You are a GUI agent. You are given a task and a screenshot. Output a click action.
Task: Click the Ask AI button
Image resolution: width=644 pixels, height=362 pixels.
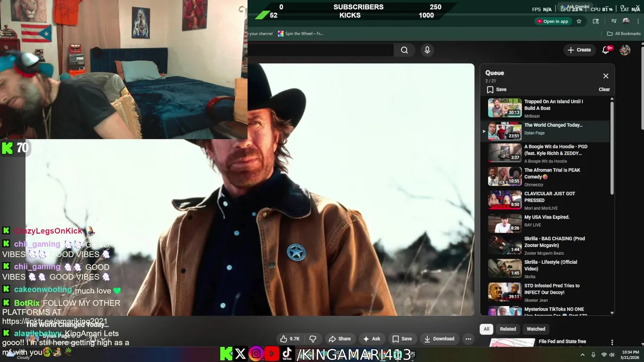tap(372, 339)
